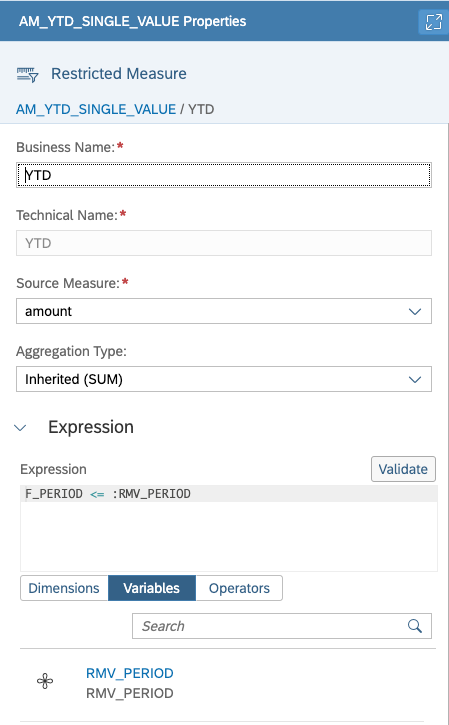Image resolution: width=449 pixels, height=725 pixels.
Task: Switch to the Operators tab
Action: click(x=239, y=588)
